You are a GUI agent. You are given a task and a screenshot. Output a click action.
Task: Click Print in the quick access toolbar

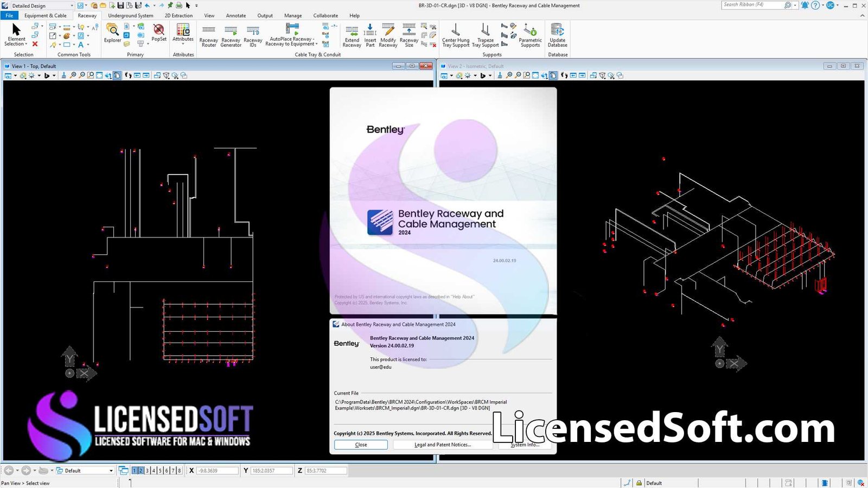pyautogui.click(x=179, y=5)
